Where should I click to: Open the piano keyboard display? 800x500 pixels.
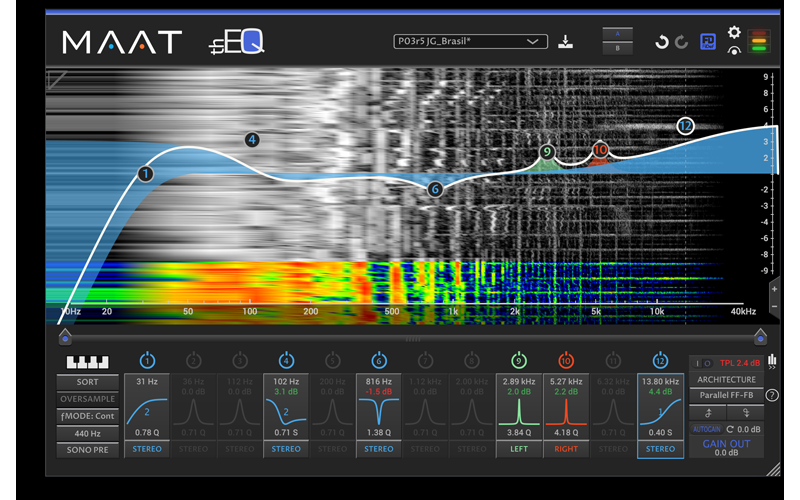tap(87, 362)
